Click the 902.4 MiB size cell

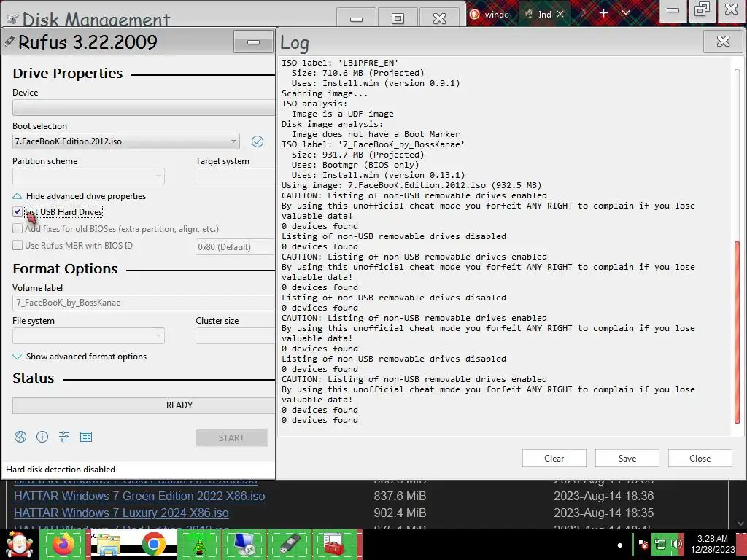point(400,513)
